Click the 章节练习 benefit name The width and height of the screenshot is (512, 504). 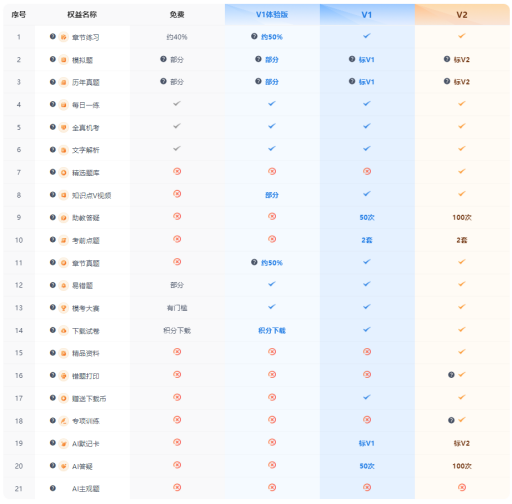click(x=86, y=37)
